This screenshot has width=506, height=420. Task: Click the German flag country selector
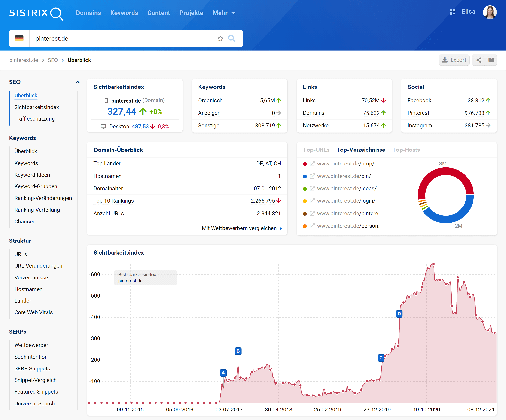19,38
